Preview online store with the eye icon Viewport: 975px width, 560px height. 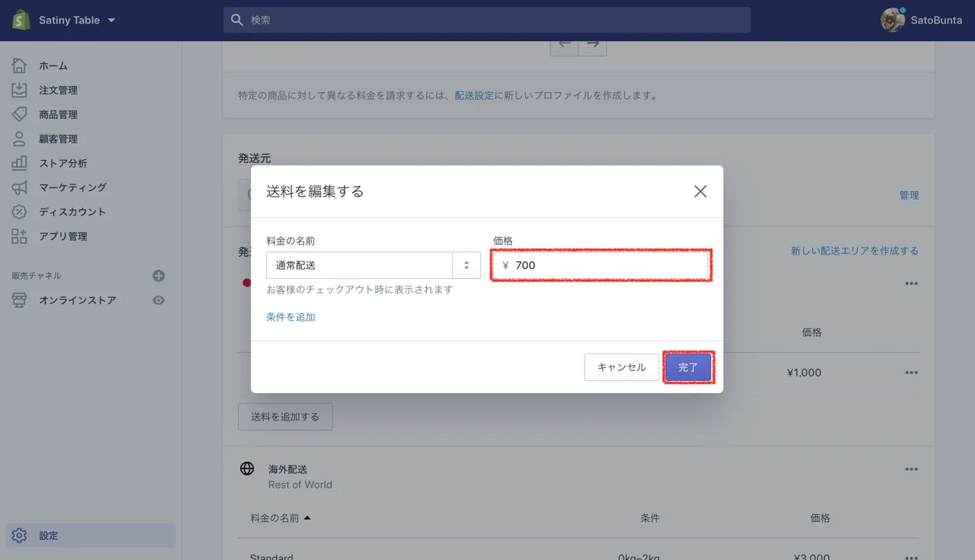(x=159, y=300)
